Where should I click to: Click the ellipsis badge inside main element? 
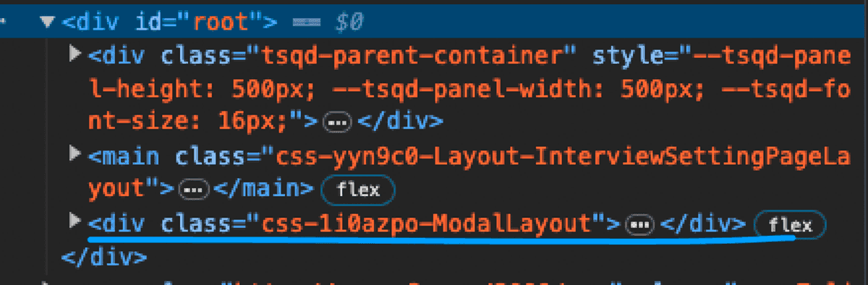tap(193, 190)
